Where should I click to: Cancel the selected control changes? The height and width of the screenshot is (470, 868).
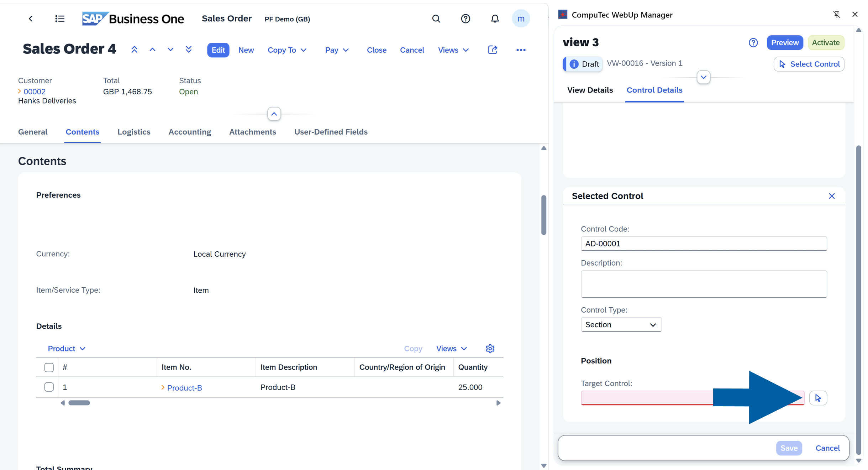pos(827,448)
